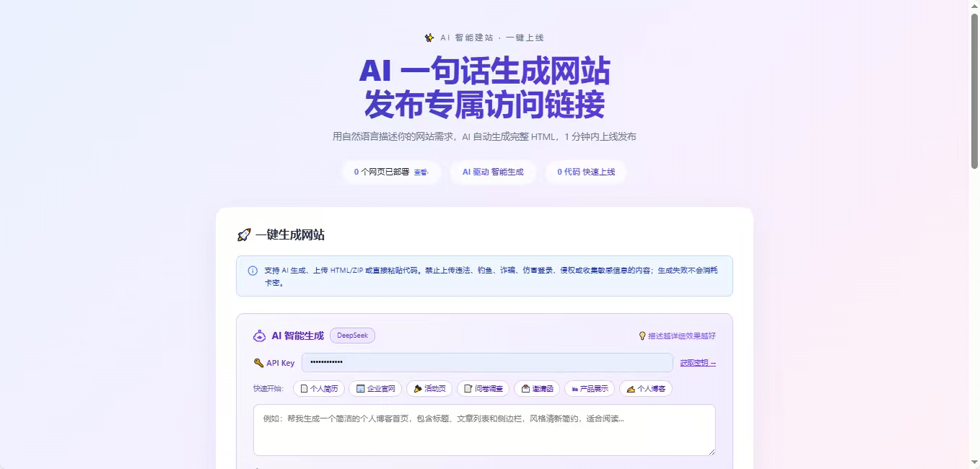Click the sparkle icon before AI 智能建站
This screenshot has height=469, width=980.
coord(429,38)
